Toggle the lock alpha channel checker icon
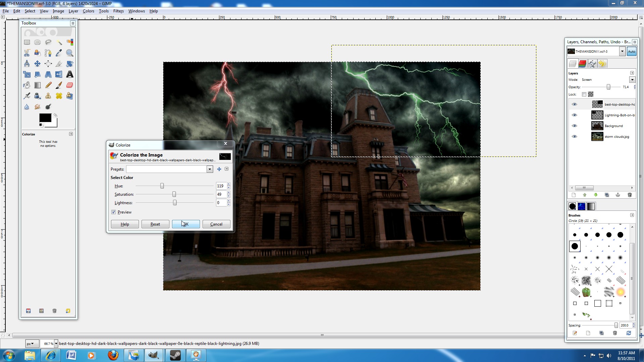The height and width of the screenshot is (362, 644). coord(591,95)
